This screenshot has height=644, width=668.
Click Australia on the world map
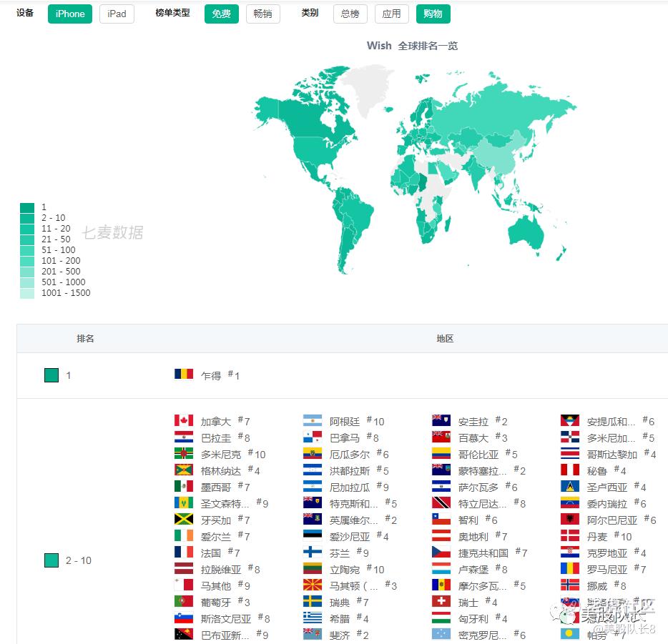(x=526, y=232)
